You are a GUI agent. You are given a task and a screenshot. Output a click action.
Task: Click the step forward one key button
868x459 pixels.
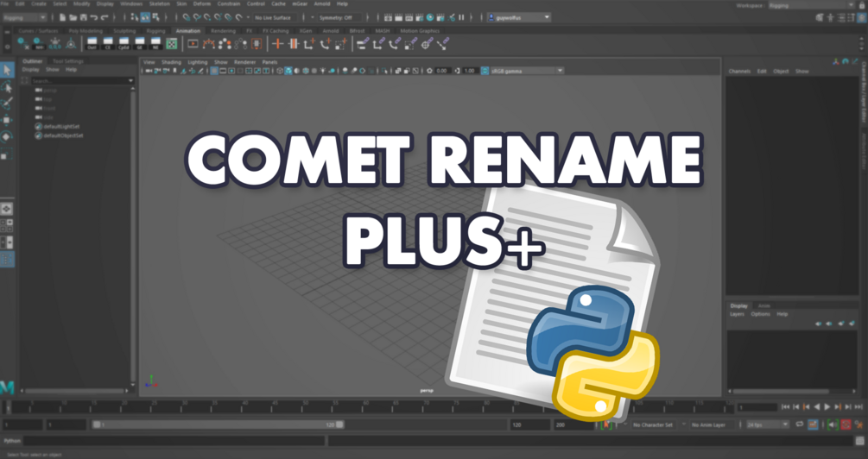click(x=838, y=407)
